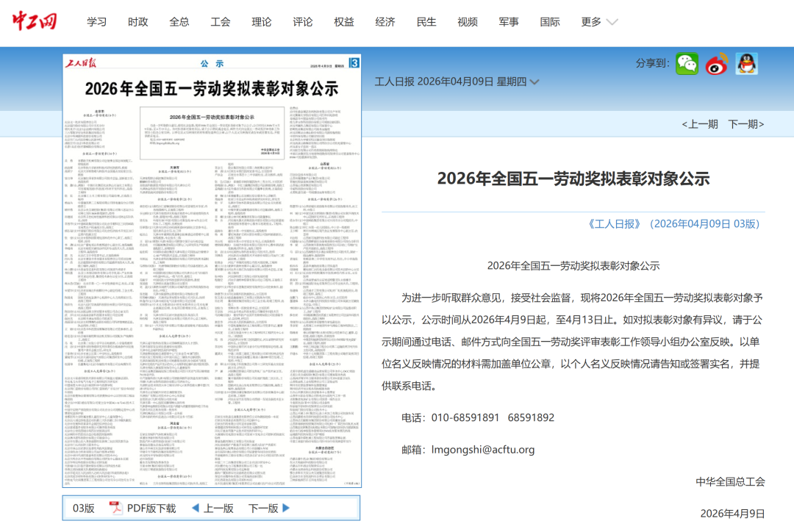Viewport: 794px width, 532px height.
Task: Select the 军事 menu item
Action: [x=509, y=22]
